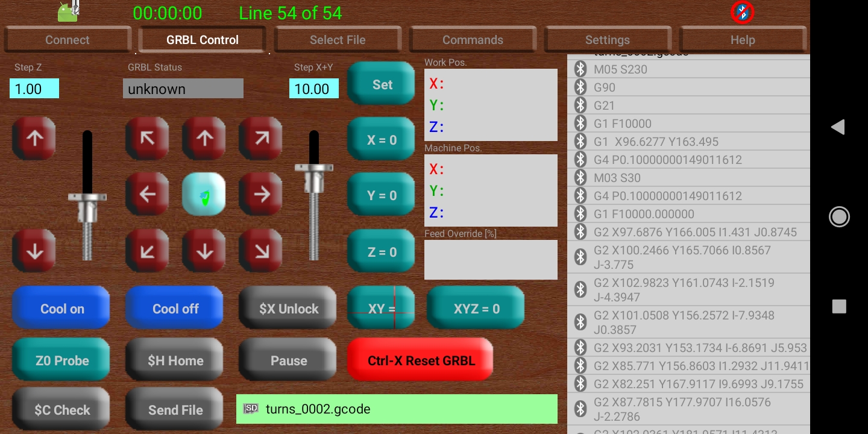Turn coolant on with Cool on
868x434 pixels.
click(61, 308)
